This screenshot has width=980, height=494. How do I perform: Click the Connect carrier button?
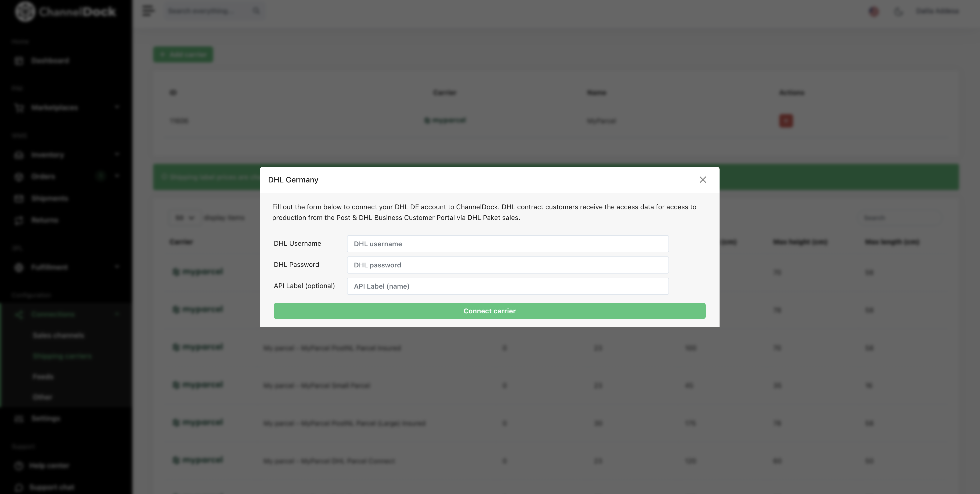(489, 311)
